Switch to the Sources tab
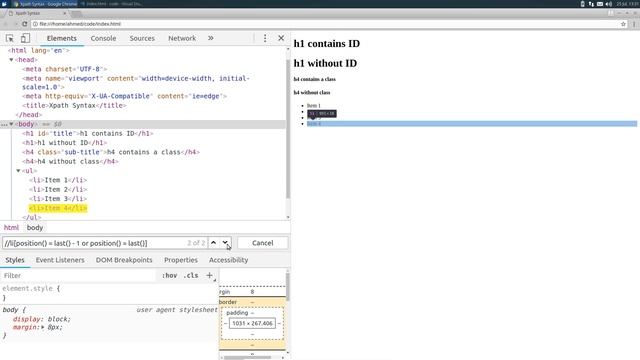The image size is (640, 360). pyautogui.click(x=142, y=38)
